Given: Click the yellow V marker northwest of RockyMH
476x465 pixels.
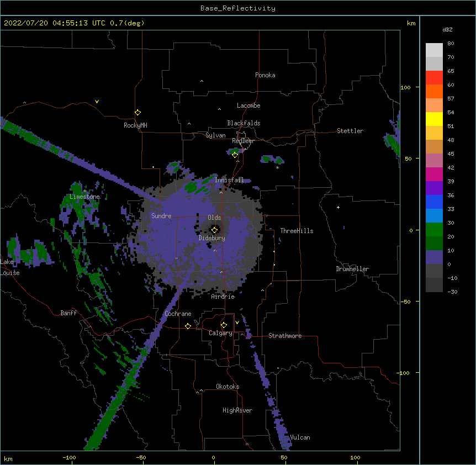Looking at the screenshot, I should [x=97, y=102].
